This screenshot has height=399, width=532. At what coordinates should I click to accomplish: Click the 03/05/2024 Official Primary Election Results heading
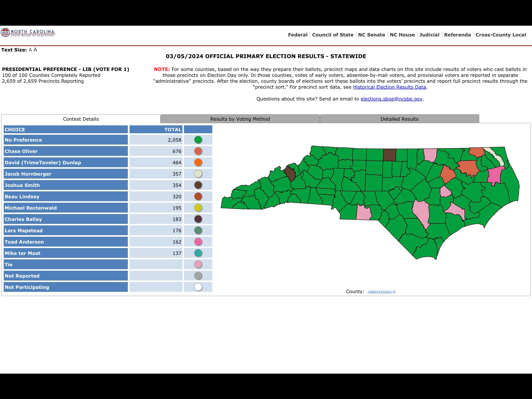[266, 56]
